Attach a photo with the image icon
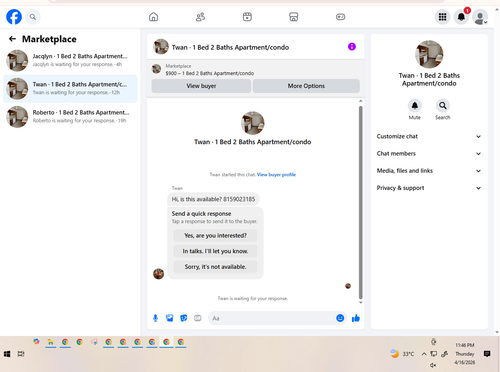 tap(170, 318)
